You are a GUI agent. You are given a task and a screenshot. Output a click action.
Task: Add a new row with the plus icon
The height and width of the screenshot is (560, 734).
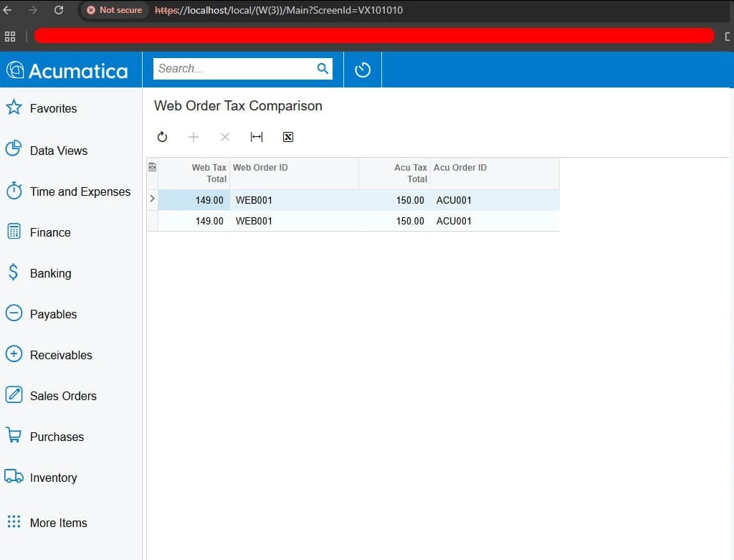pyautogui.click(x=194, y=137)
